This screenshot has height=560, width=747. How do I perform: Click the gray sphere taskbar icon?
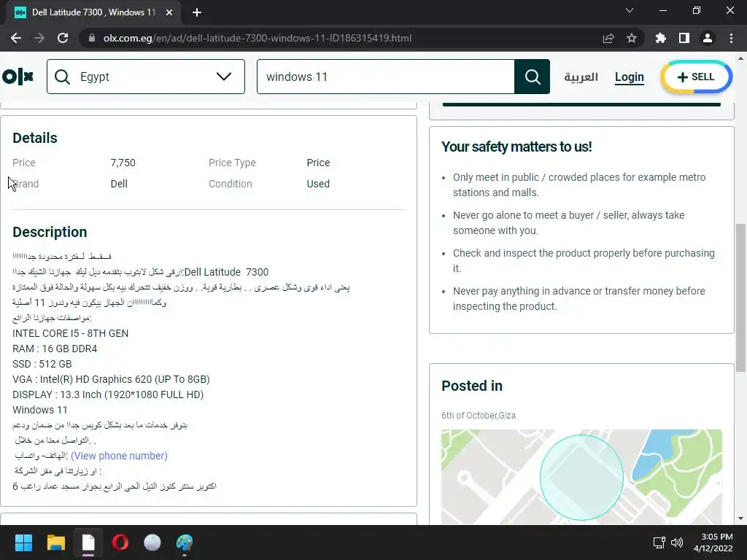pos(152,542)
